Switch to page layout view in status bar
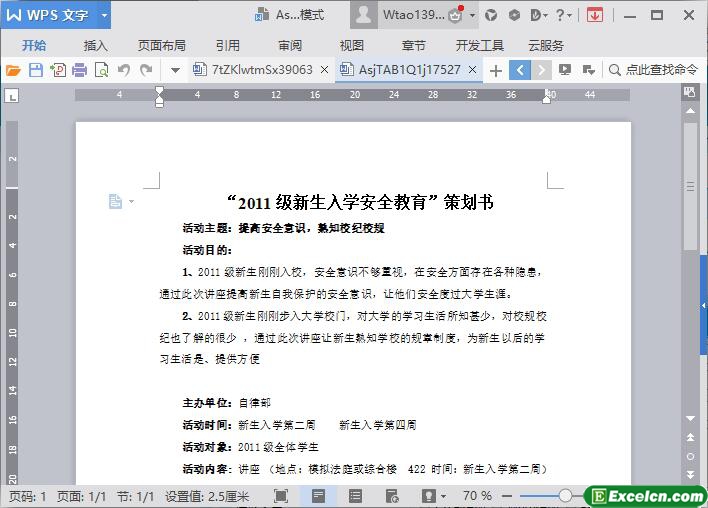Image resolution: width=708 pixels, height=508 pixels. coord(318,496)
